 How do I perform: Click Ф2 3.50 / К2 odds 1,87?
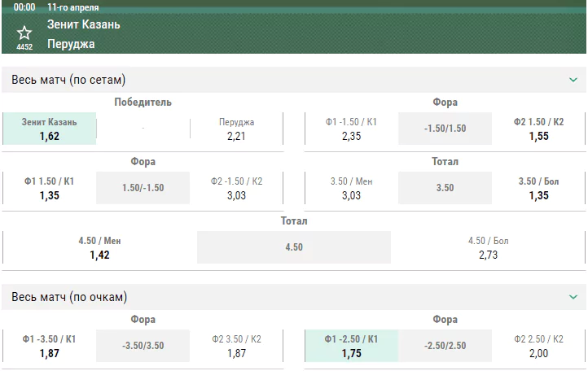point(236,346)
